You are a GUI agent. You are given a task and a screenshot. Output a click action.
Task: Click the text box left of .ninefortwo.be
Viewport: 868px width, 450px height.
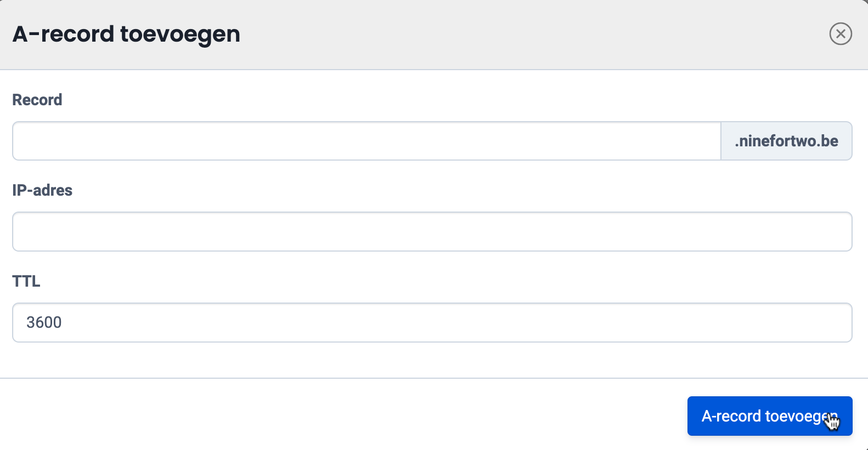point(367,141)
